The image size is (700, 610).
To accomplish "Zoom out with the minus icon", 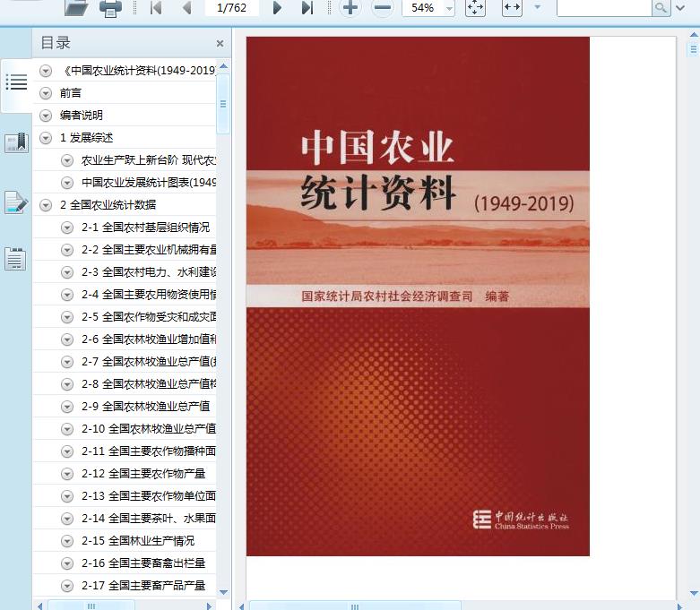I will point(383,7).
